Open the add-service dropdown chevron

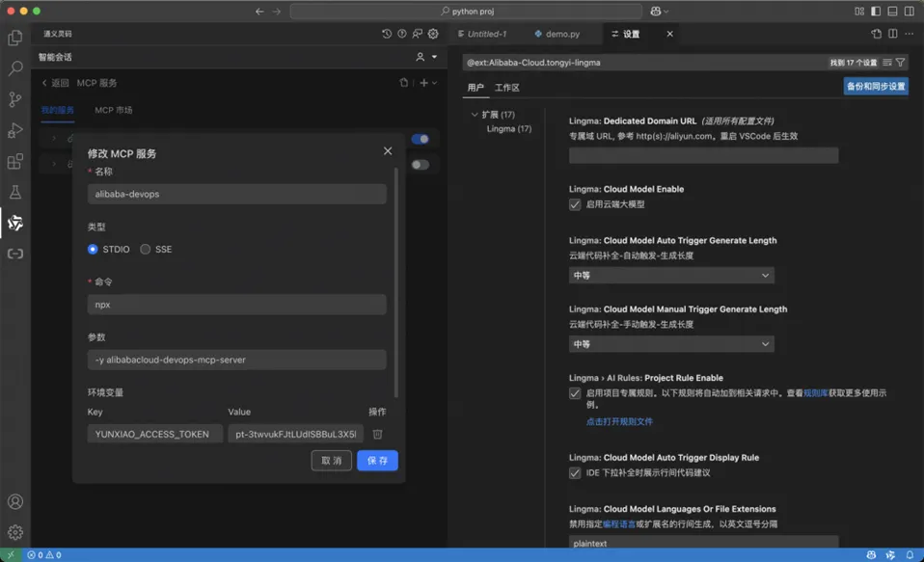coord(435,83)
